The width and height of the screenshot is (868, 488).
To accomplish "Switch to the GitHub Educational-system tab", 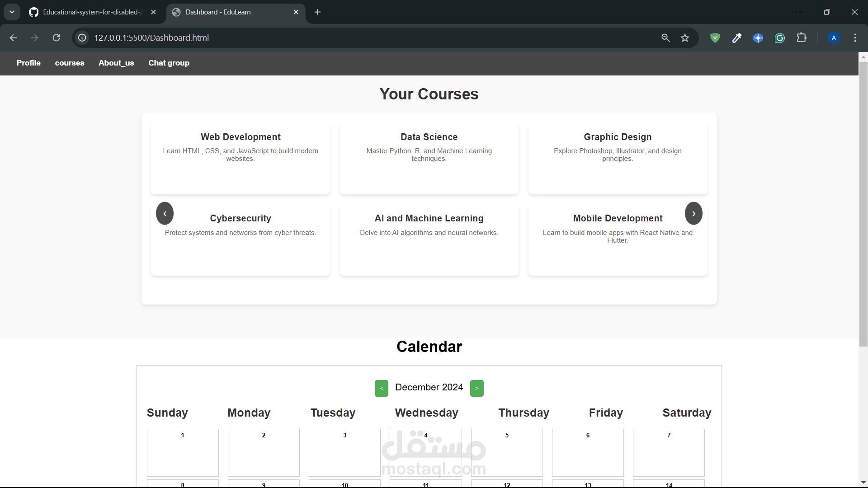I will click(x=90, y=12).
